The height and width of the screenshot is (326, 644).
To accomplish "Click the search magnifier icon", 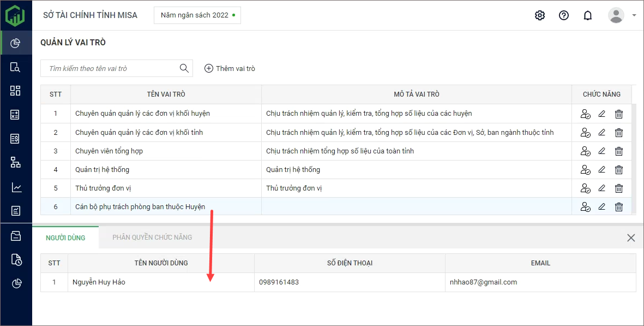I will tap(184, 68).
